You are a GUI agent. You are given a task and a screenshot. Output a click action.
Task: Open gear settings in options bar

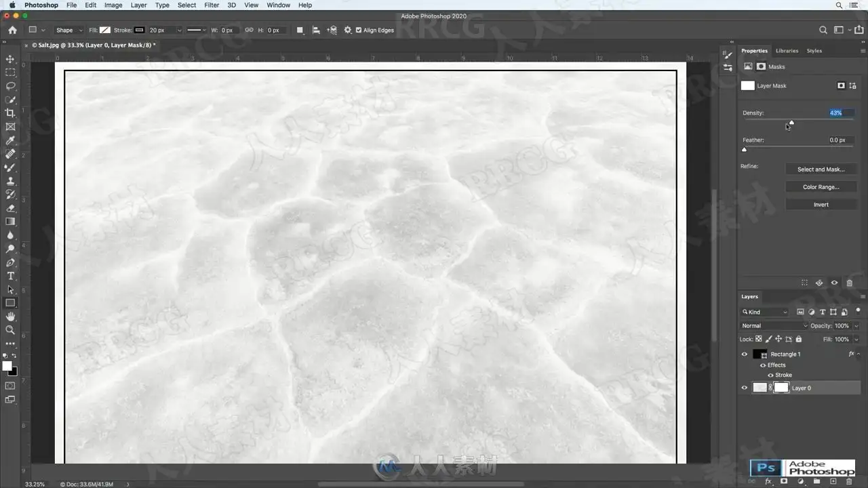click(x=348, y=30)
